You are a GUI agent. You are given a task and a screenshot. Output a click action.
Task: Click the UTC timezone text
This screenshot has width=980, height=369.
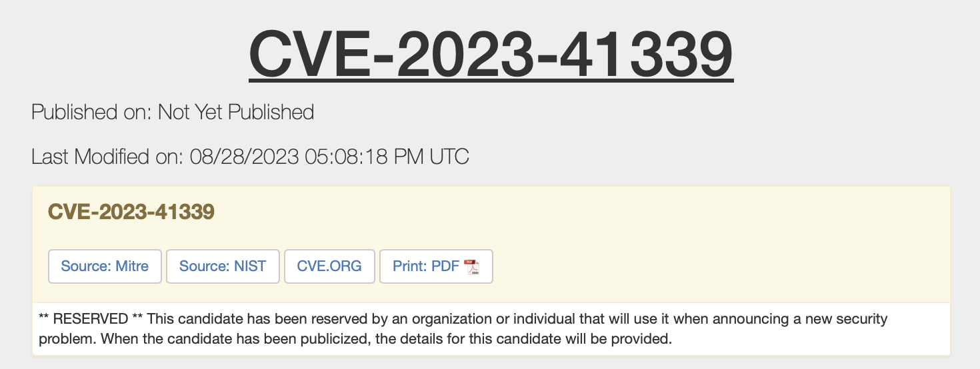coord(449,157)
